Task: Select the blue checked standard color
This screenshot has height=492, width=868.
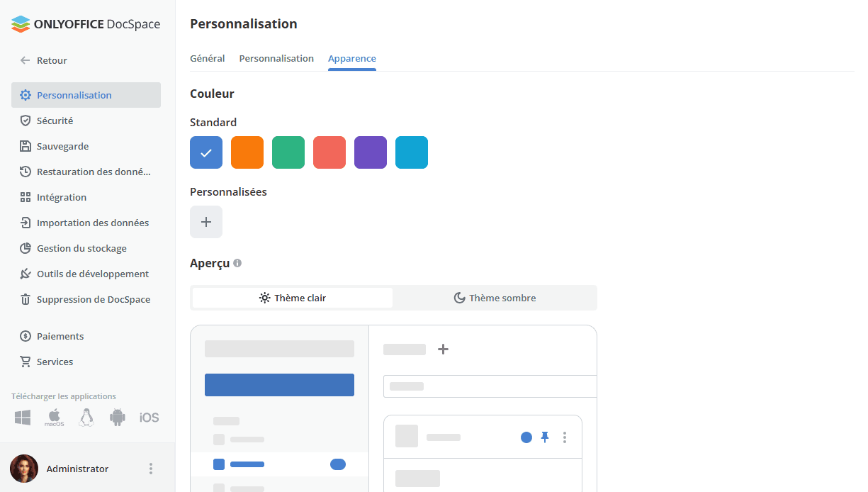Action: 206,152
